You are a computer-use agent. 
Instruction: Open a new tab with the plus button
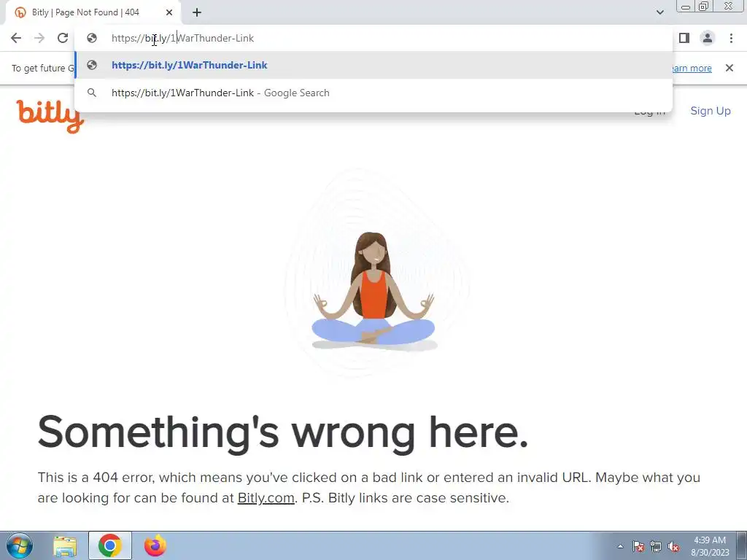coord(197,12)
